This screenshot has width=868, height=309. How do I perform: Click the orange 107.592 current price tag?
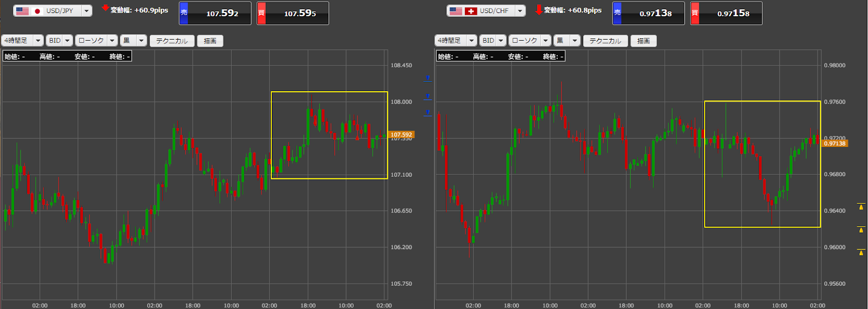click(401, 134)
